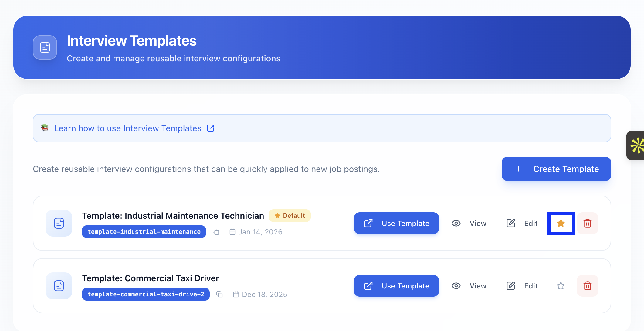This screenshot has height=331, width=644.
Task: View the Industrial Maintenance Technician template
Action: [469, 223]
